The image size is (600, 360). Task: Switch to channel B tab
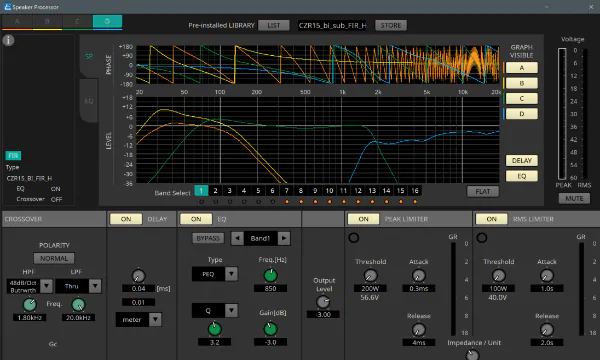47,21
